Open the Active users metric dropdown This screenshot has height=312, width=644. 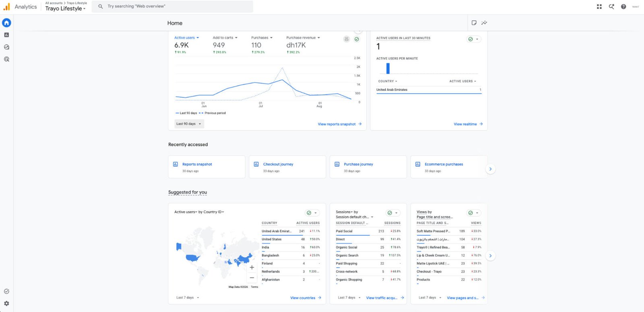[187, 38]
